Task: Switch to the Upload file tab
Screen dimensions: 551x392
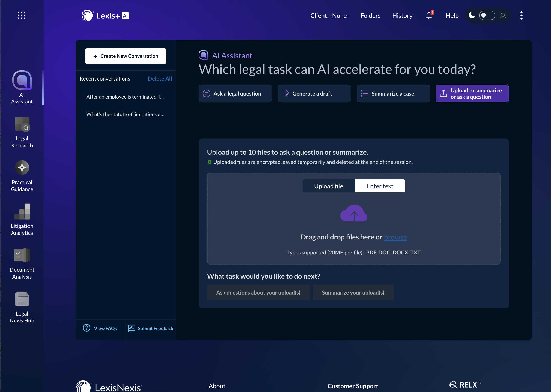Action: pos(329,186)
